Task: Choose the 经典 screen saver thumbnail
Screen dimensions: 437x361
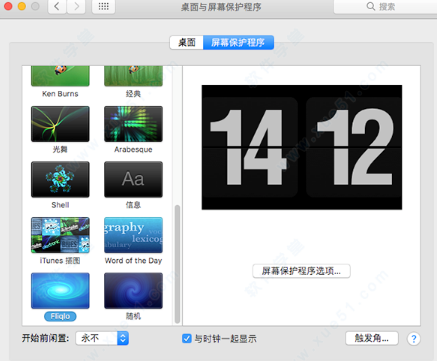Action: [133, 76]
